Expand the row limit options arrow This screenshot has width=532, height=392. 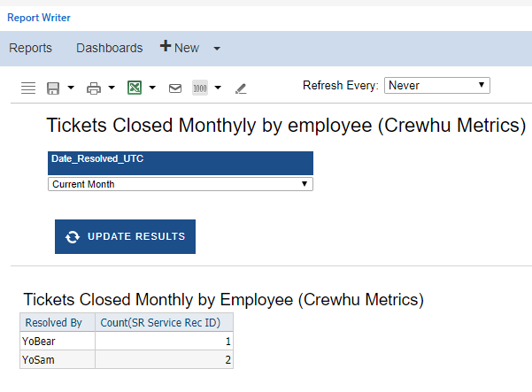coord(218,88)
